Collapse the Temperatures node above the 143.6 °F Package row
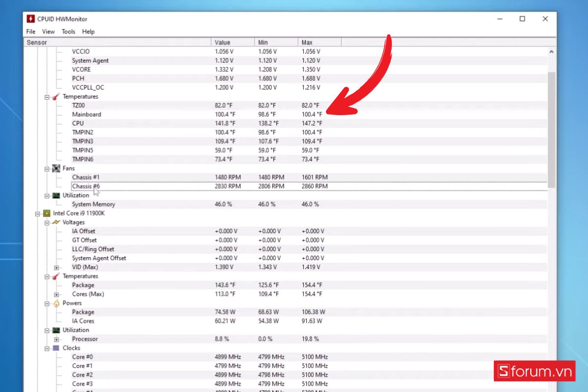588x392 pixels. pyautogui.click(x=48, y=276)
